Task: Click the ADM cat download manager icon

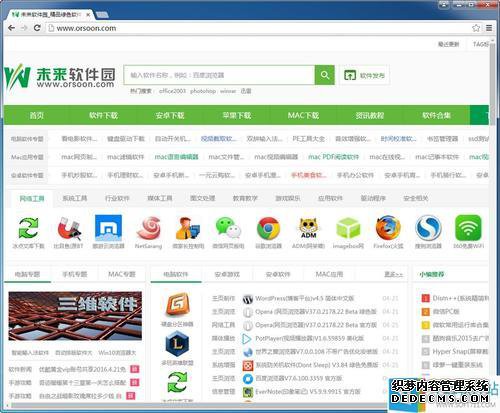Action: [308, 228]
